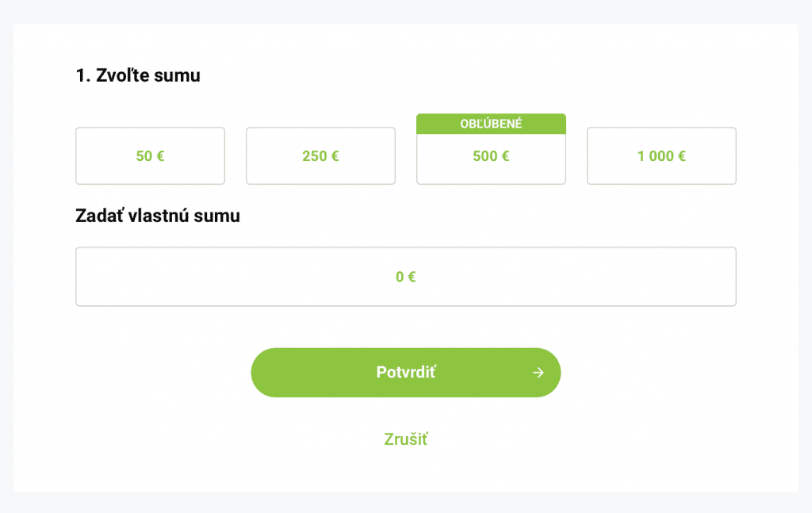Click the arrow icon on Potvrdiť button
812x513 pixels.
pyautogui.click(x=538, y=373)
